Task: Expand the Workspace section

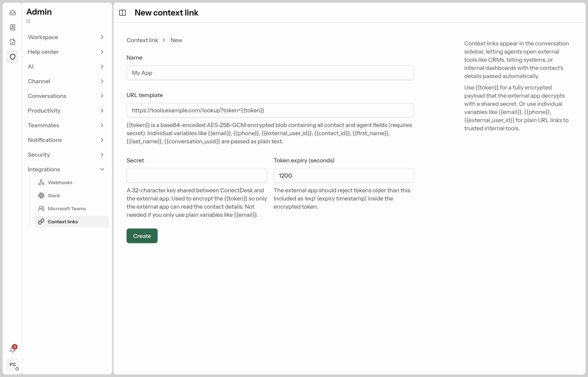Action: pos(66,37)
